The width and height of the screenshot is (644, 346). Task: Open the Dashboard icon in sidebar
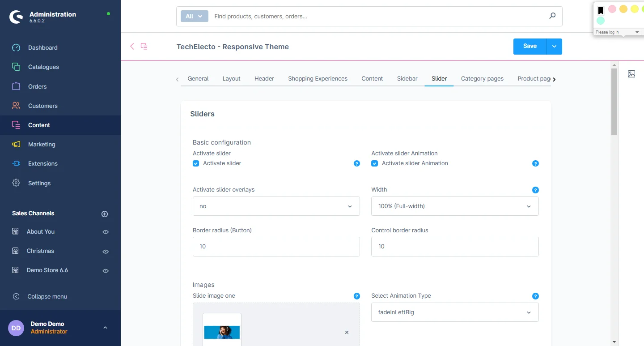click(16, 48)
